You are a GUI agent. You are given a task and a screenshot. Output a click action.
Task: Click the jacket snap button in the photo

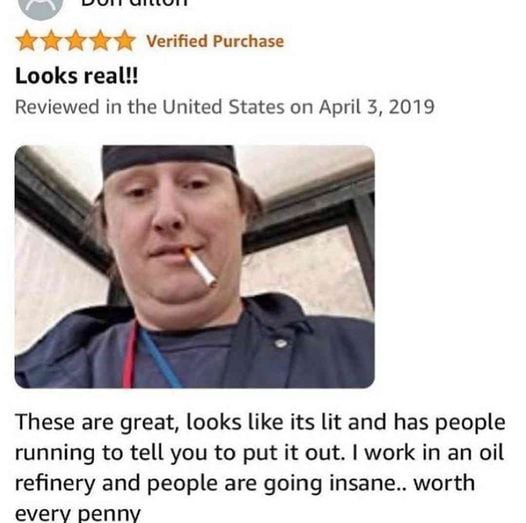(x=281, y=343)
